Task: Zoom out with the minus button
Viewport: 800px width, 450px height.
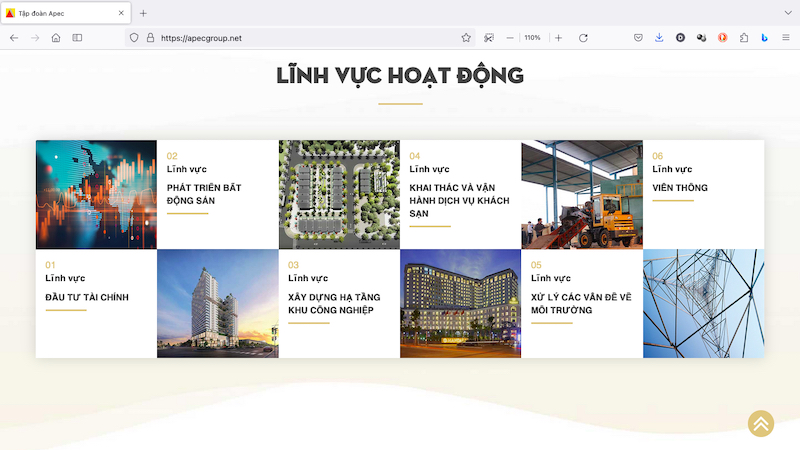Action: coord(510,38)
